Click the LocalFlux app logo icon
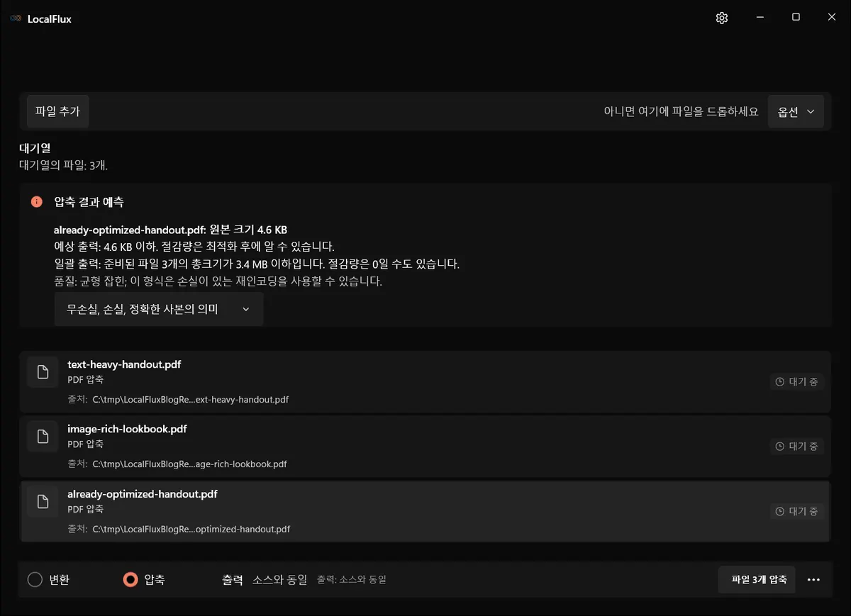The height and width of the screenshot is (616, 851). point(16,19)
